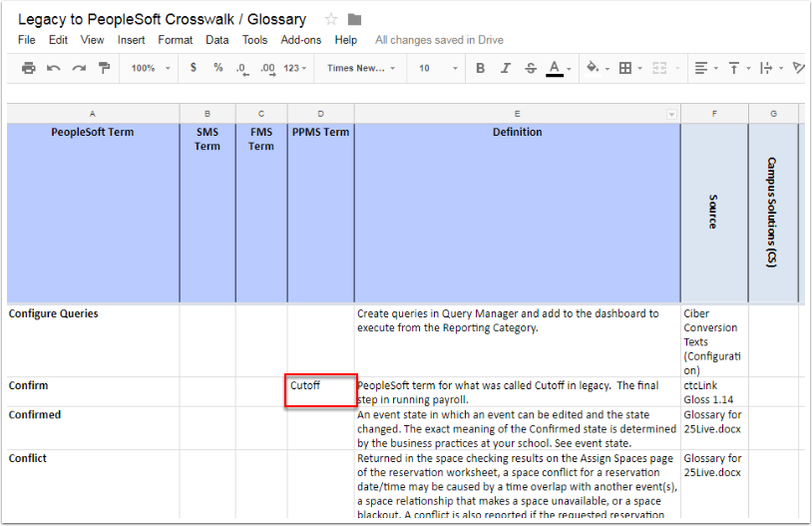Select column A header
Viewport: 812px width, 526px height.
[93, 114]
